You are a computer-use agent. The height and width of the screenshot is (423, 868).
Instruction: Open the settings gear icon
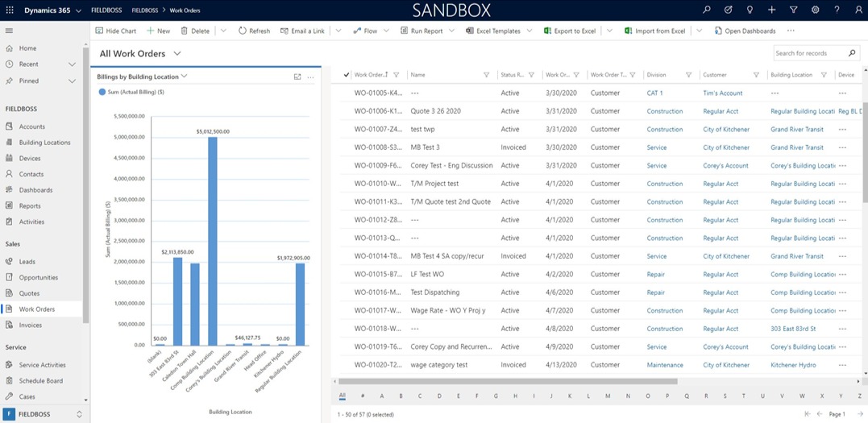click(815, 10)
